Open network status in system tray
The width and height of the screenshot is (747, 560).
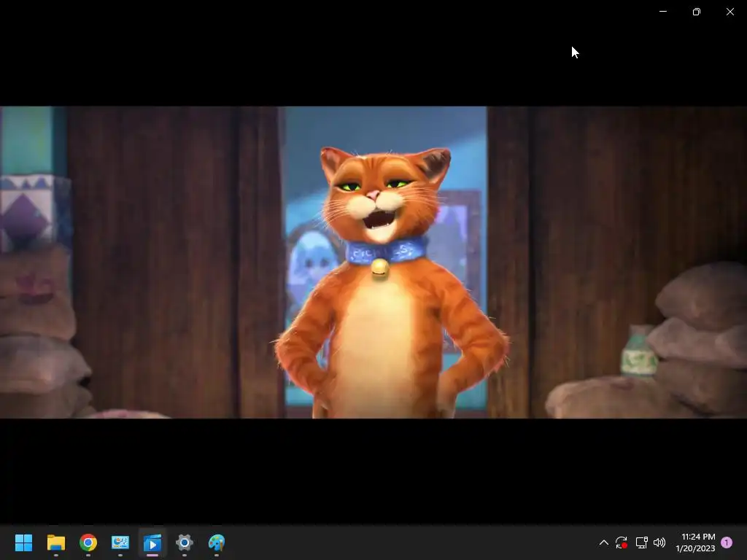(641, 542)
